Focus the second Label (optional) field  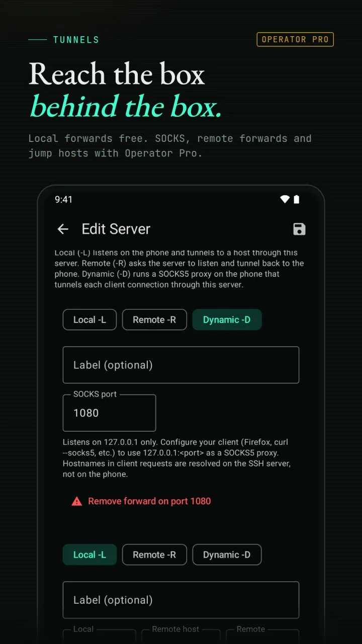coord(181,600)
